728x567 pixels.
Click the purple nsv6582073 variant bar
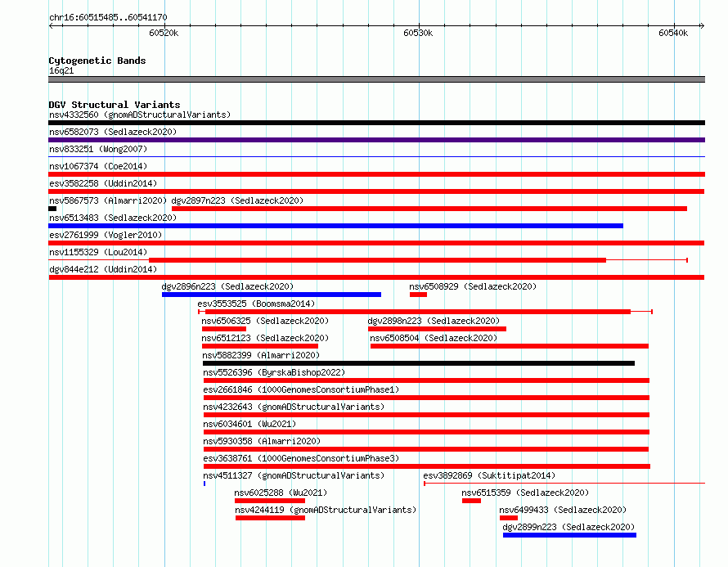(376, 140)
